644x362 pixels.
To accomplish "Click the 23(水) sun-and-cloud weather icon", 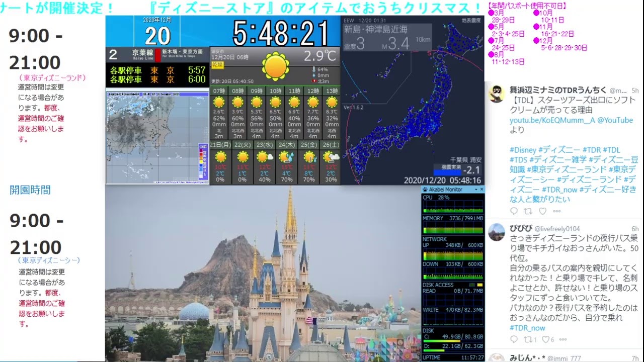I will point(265,157).
